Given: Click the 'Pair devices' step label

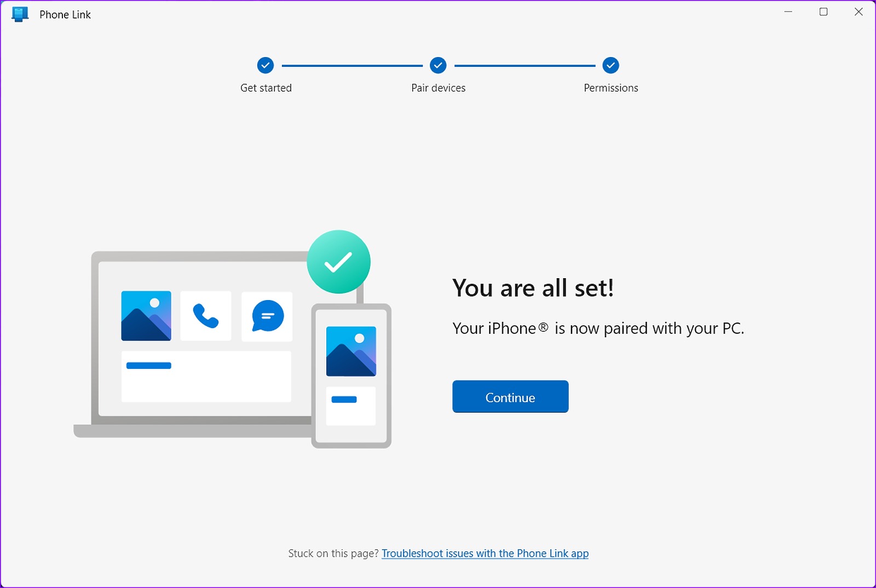Looking at the screenshot, I should coord(439,88).
